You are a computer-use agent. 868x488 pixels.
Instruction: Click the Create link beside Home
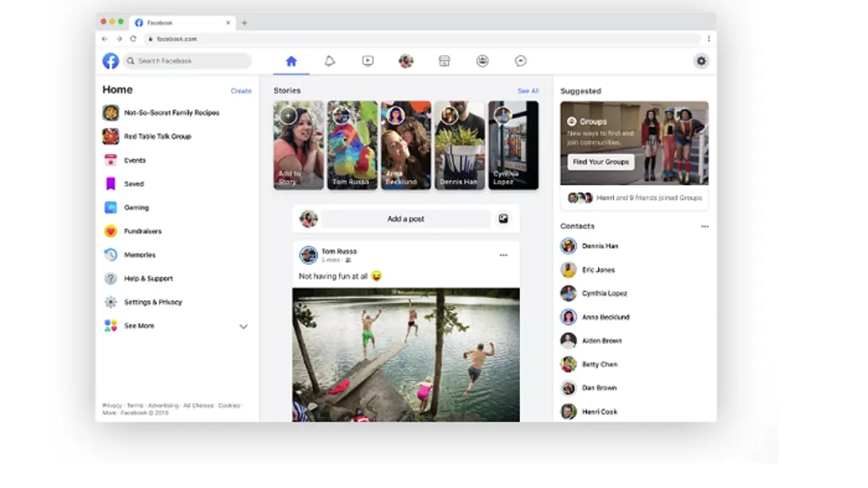click(x=241, y=91)
